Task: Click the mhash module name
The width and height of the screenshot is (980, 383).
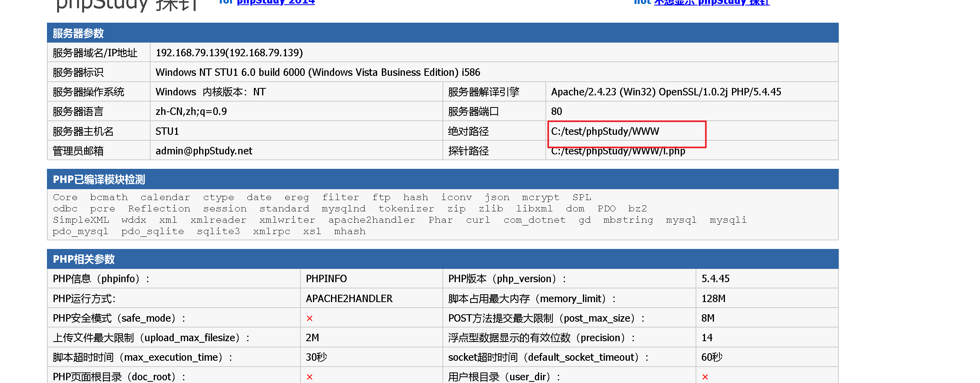Action: point(350,231)
